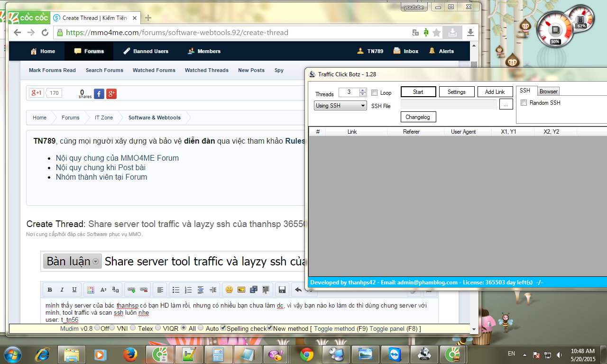Switch to the Browser tab in Traffic Click Botz
Viewport: 607px width, 364px height.
tap(549, 91)
